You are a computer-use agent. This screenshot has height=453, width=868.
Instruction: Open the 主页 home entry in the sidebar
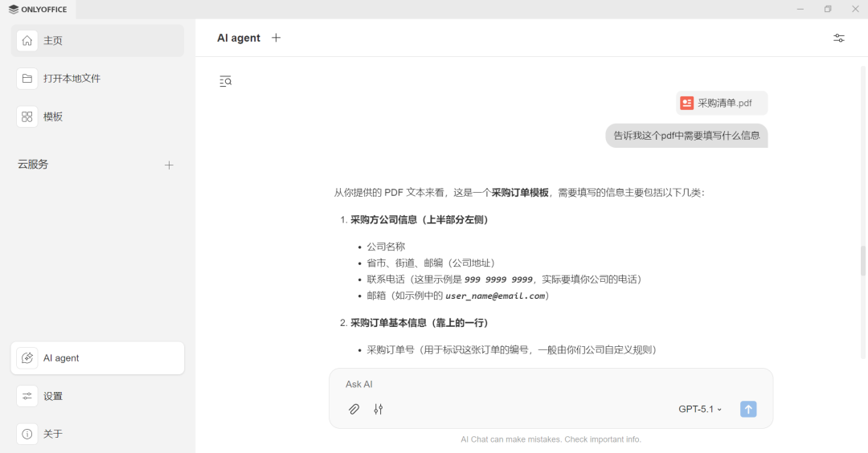point(97,40)
